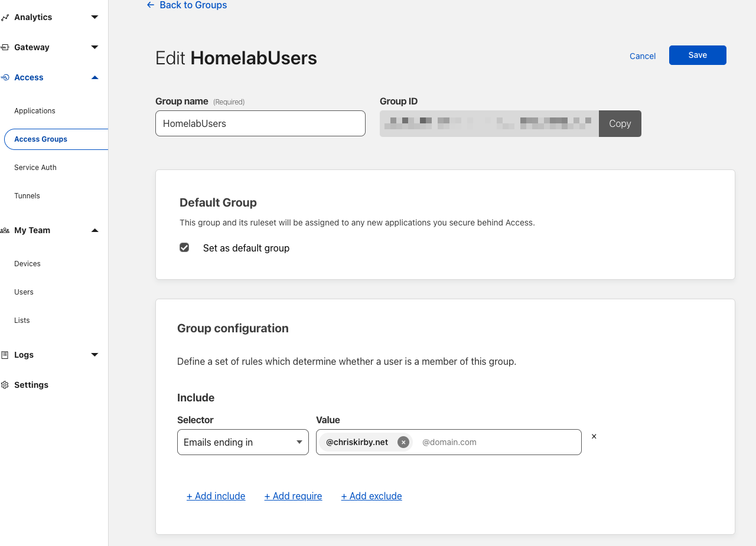Remove the @chriskirby.net email tag
Viewport: 756px width, 546px height.
click(x=403, y=442)
